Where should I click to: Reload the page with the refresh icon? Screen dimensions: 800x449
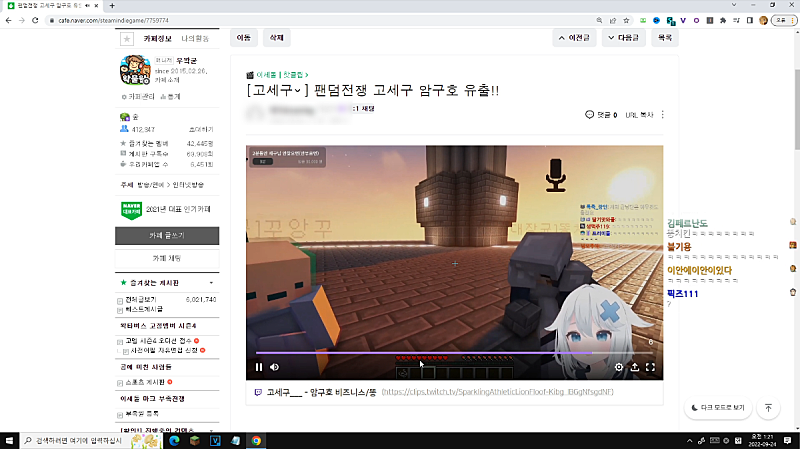tap(35, 20)
